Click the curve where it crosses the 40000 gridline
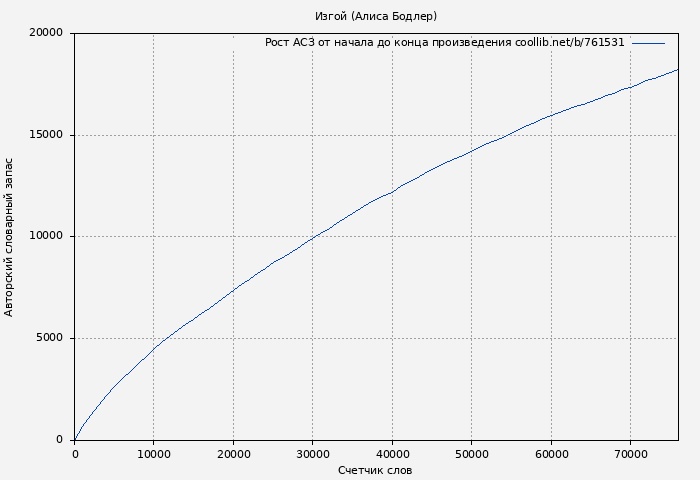 [392, 192]
